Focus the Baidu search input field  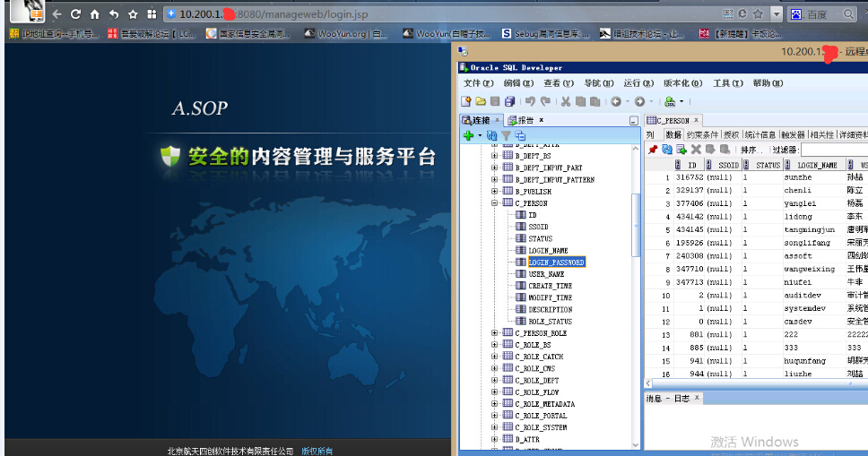coord(822,14)
